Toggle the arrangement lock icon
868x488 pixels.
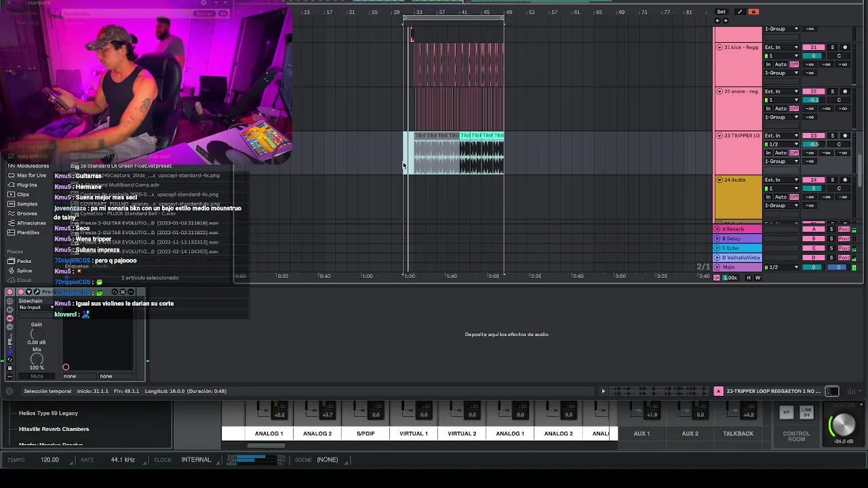753,12
